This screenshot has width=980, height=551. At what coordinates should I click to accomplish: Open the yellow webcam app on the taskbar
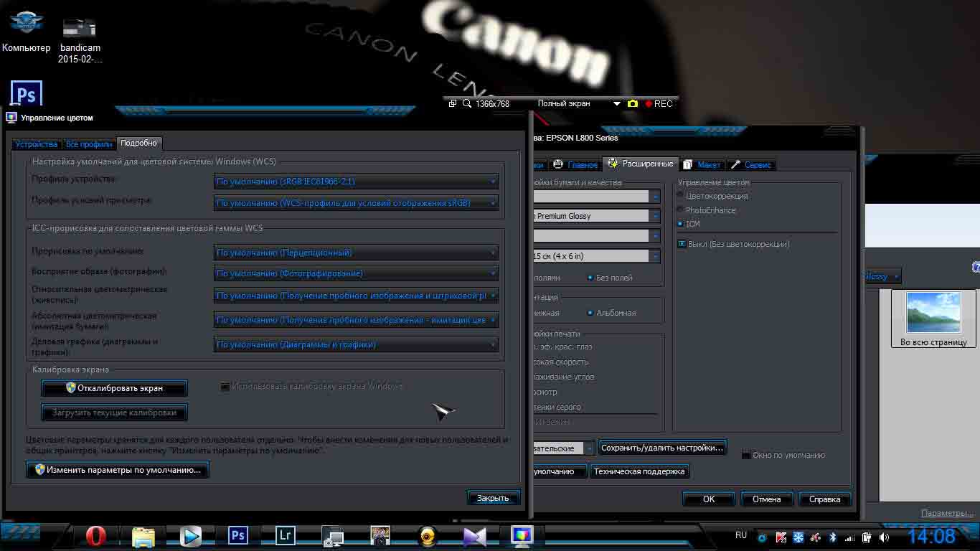tap(428, 536)
